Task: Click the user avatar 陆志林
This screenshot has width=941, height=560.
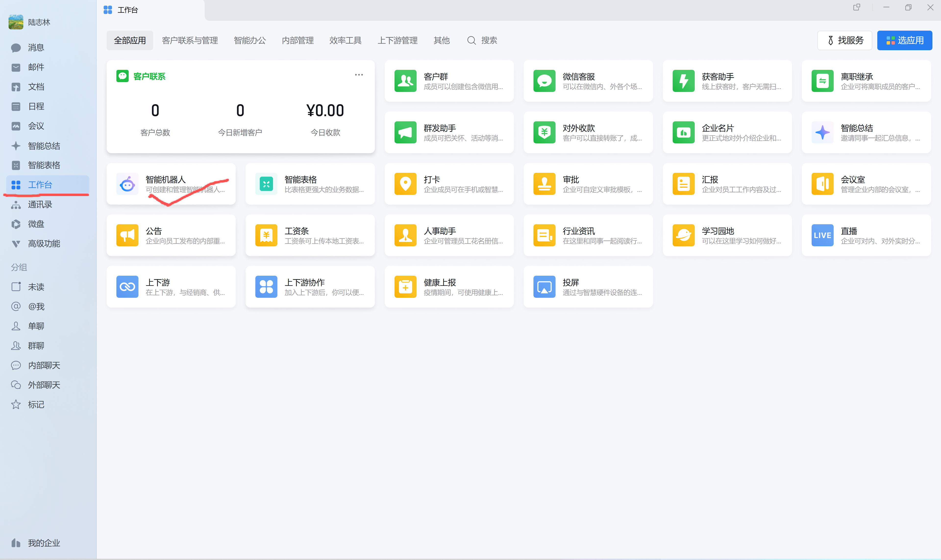Action: click(16, 22)
